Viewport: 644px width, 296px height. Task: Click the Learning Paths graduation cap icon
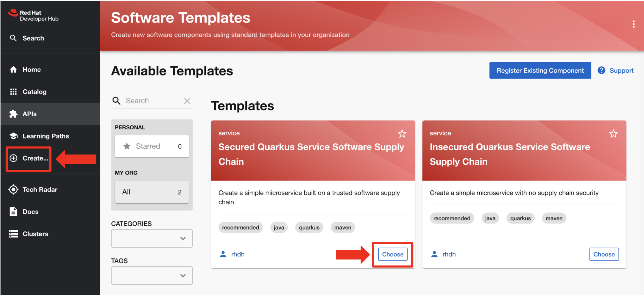pyautogui.click(x=13, y=136)
